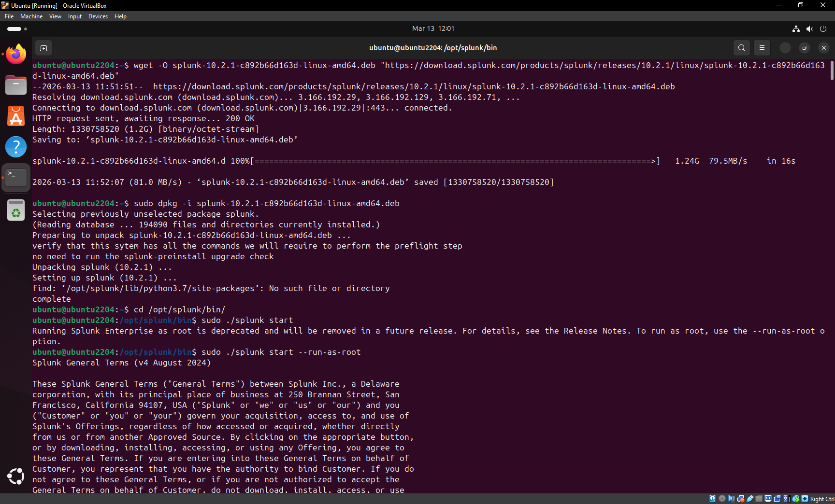The height and width of the screenshot is (504, 835).
Task: Open the terminal search with the magnifier icon
Action: [x=741, y=48]
